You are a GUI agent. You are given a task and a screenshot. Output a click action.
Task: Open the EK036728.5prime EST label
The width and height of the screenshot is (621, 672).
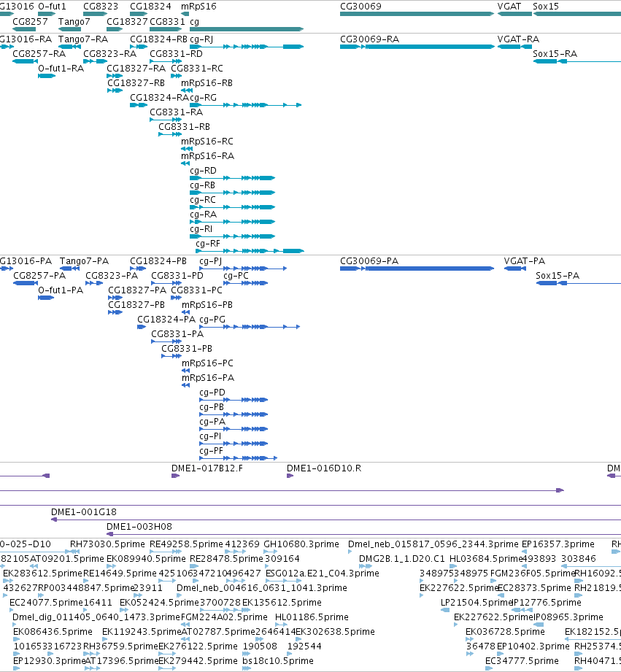coord(505,632)
